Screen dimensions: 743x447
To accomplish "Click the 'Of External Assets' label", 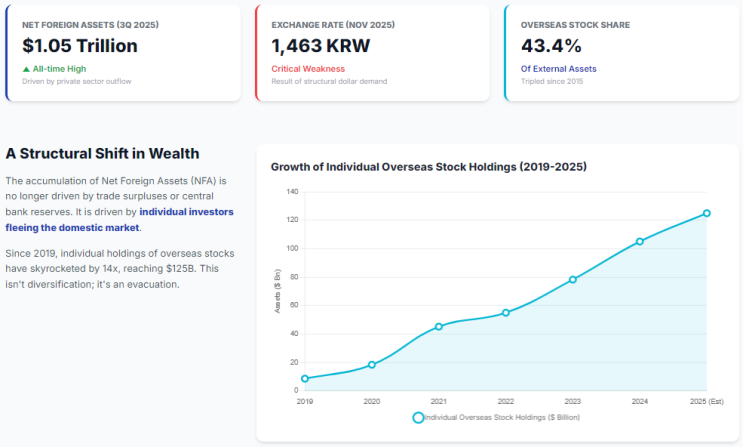I will 558,69.
